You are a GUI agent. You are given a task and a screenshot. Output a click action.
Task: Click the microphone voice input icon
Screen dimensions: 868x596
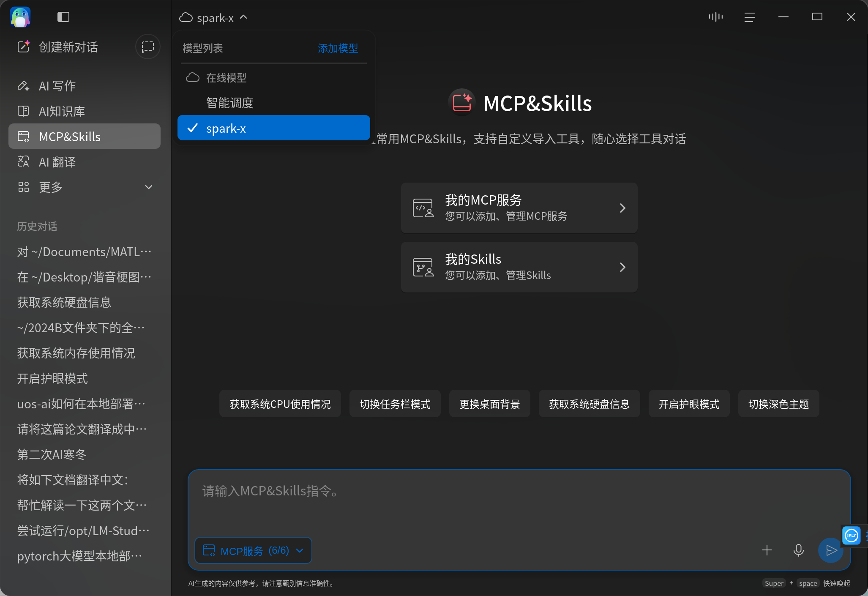(x=798, y=550)
